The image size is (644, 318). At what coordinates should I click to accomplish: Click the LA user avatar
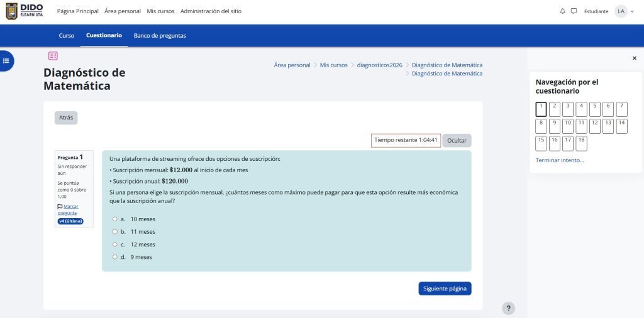click(621, 11)
